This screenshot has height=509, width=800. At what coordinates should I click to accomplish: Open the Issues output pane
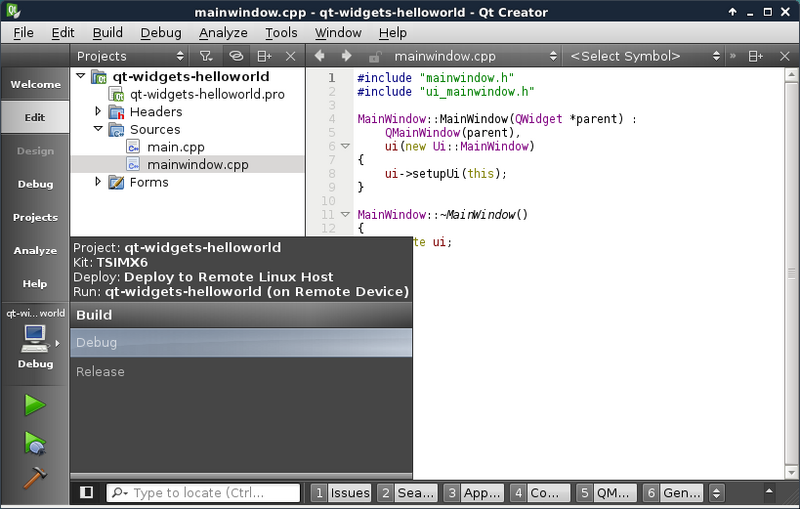pos(341,493)
